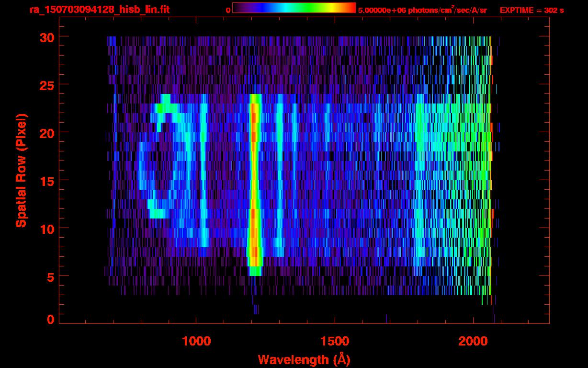588x368 pixels.
Task: Click the rainbow color scale bar
Action: click(294, 8)
